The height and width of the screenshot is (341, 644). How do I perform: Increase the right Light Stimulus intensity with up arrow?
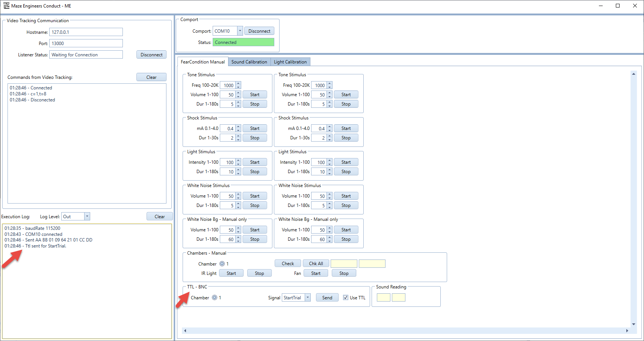tap(330, 160)
